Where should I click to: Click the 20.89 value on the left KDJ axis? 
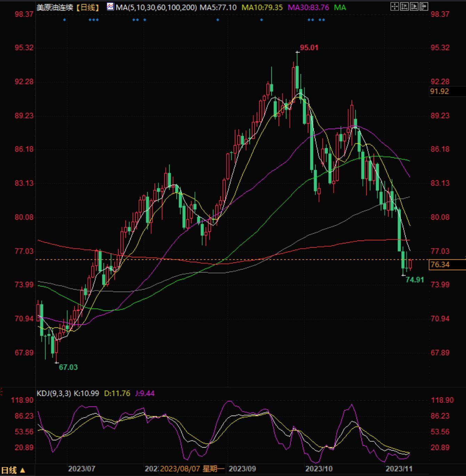(x=24, y=448)
